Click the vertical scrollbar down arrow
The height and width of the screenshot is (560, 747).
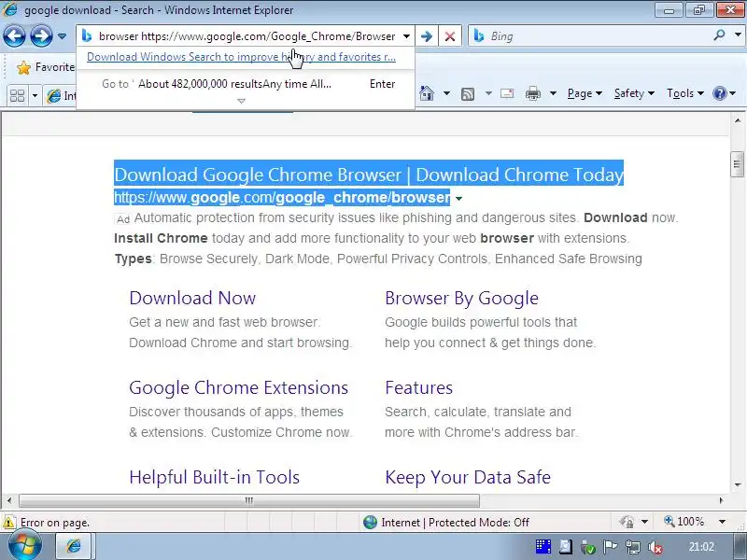click(738, 485)
